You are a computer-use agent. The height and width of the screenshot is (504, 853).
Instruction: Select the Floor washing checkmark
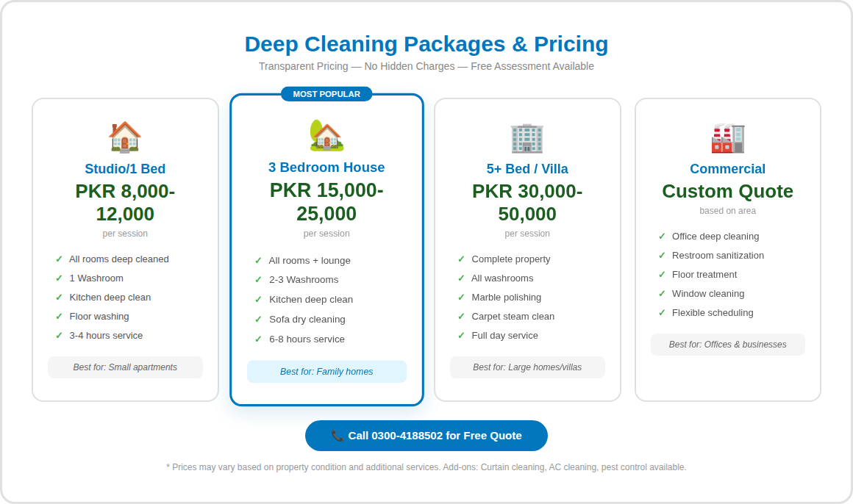[x=59, y=316]
